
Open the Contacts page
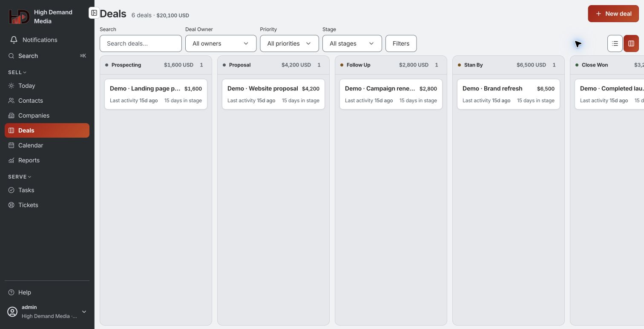point(47,101)
